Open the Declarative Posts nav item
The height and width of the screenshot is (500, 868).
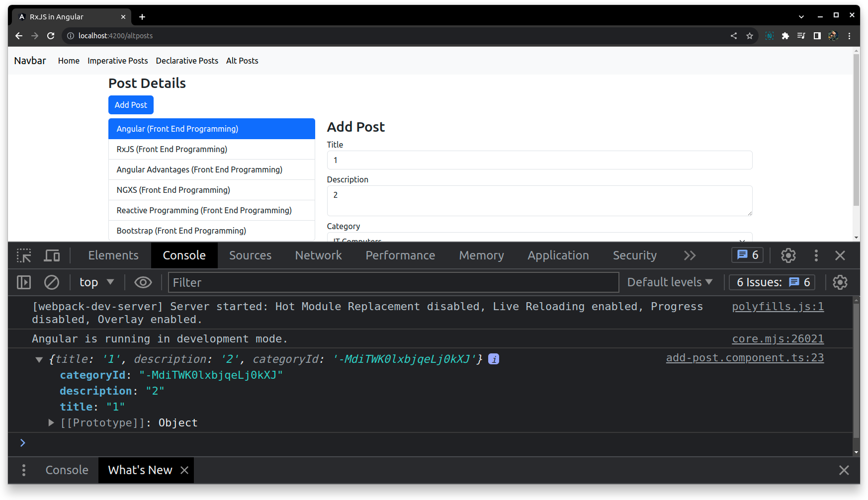187,60
